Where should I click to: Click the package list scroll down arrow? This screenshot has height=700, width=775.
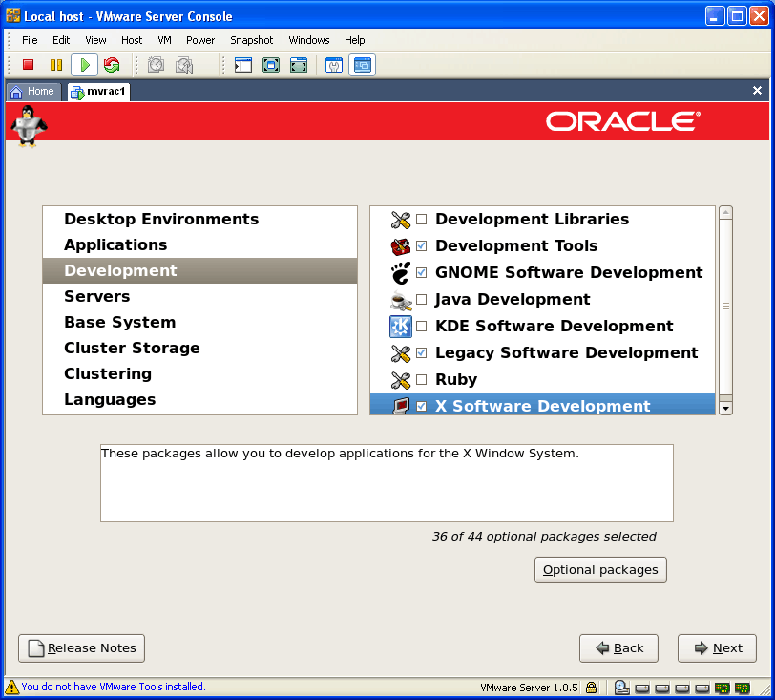(725, 408)
